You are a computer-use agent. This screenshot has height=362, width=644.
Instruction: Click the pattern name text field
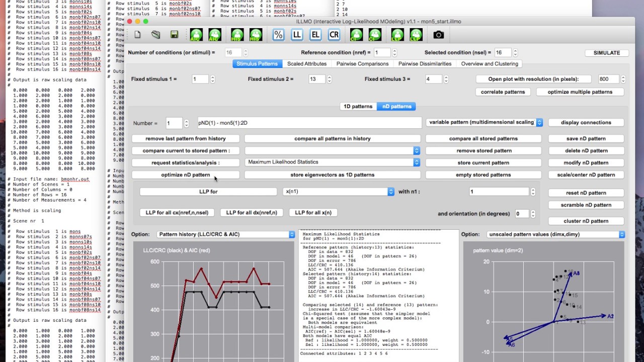coord(308,123)
